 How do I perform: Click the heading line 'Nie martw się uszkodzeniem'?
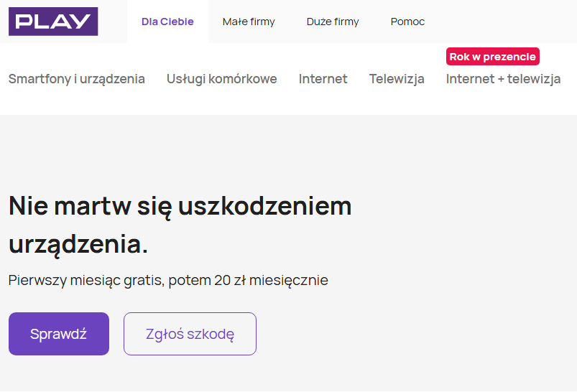point(180,206)
